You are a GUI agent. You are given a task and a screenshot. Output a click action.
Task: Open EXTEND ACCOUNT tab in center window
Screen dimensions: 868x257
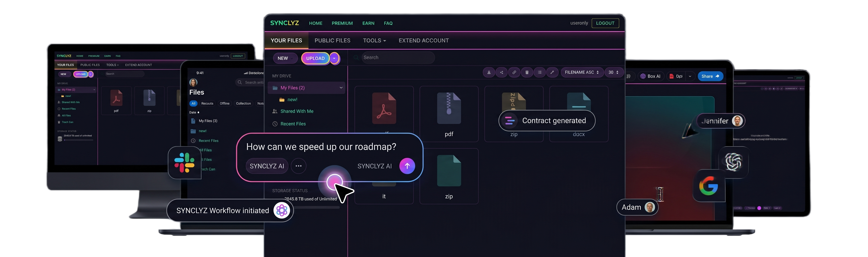pos(424,40)
